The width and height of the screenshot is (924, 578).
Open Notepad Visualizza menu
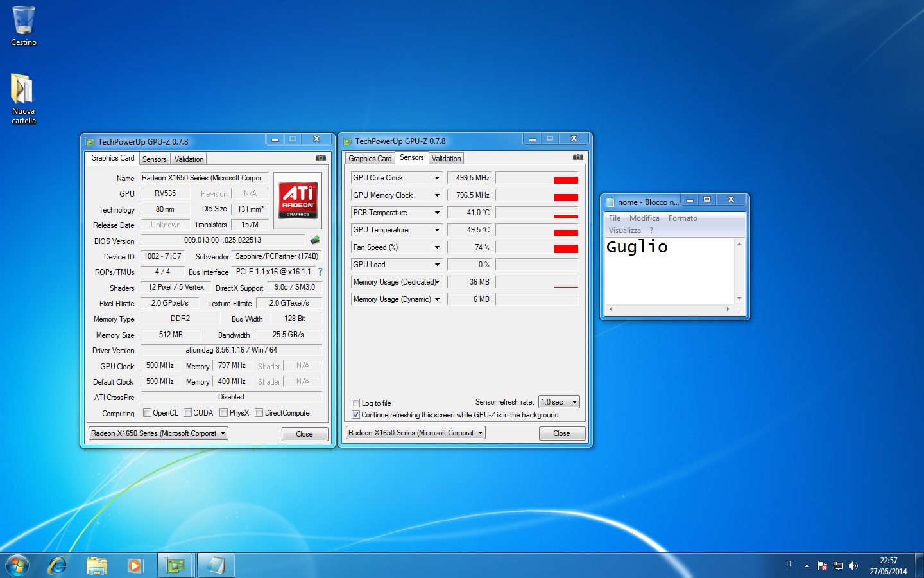625,231
